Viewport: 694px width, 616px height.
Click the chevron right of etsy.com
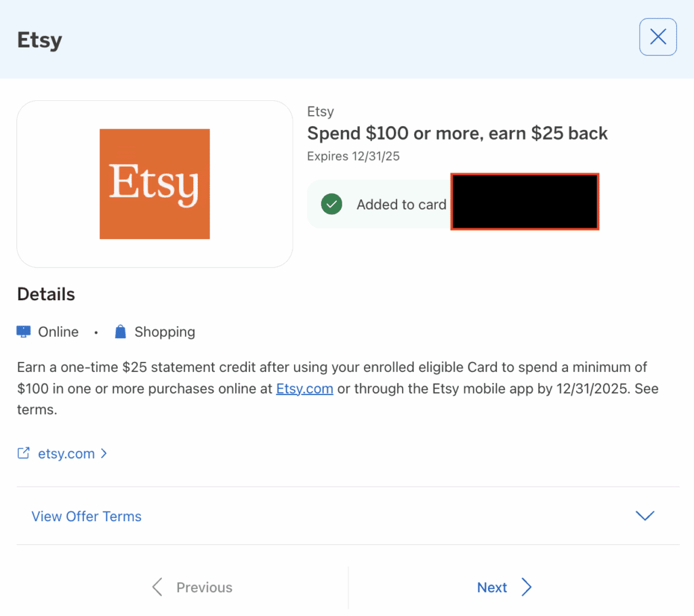(x=104, y=453)
